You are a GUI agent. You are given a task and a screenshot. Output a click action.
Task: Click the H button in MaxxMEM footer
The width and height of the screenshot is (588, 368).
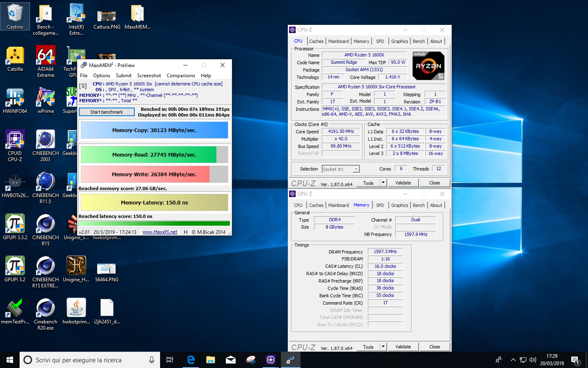[x=185, y=232]
